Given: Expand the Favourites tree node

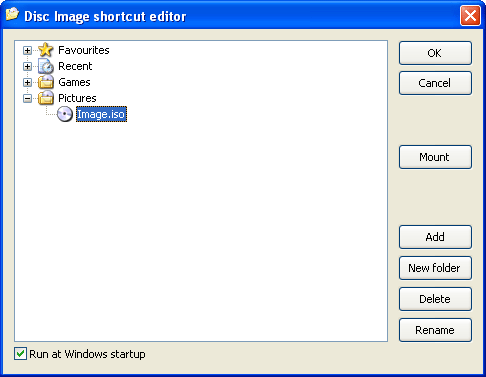Looking at the screenshot, I should tap(27, 50).
